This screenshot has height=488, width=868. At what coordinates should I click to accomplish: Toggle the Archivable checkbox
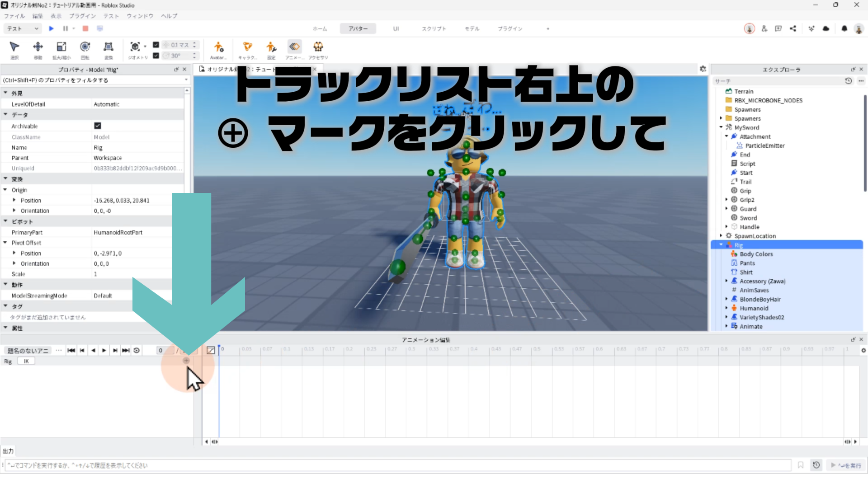(x=98, y=126)
